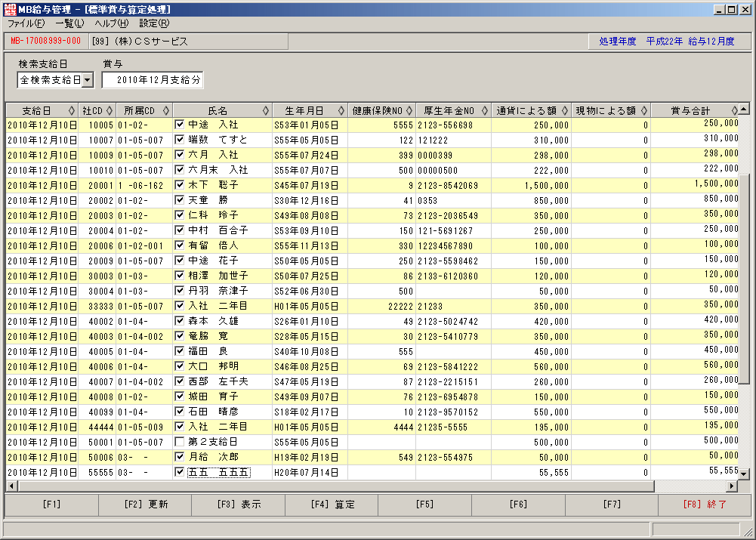
Task: Toggle the checkbox for 相澤 加世子
Action: click(x=179, y=276)
